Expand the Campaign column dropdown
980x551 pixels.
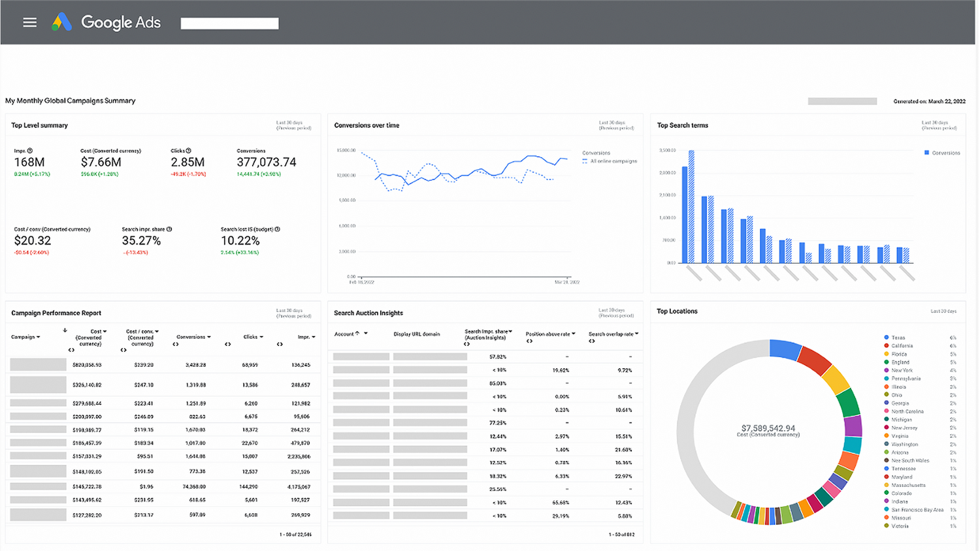coord(39,337)
